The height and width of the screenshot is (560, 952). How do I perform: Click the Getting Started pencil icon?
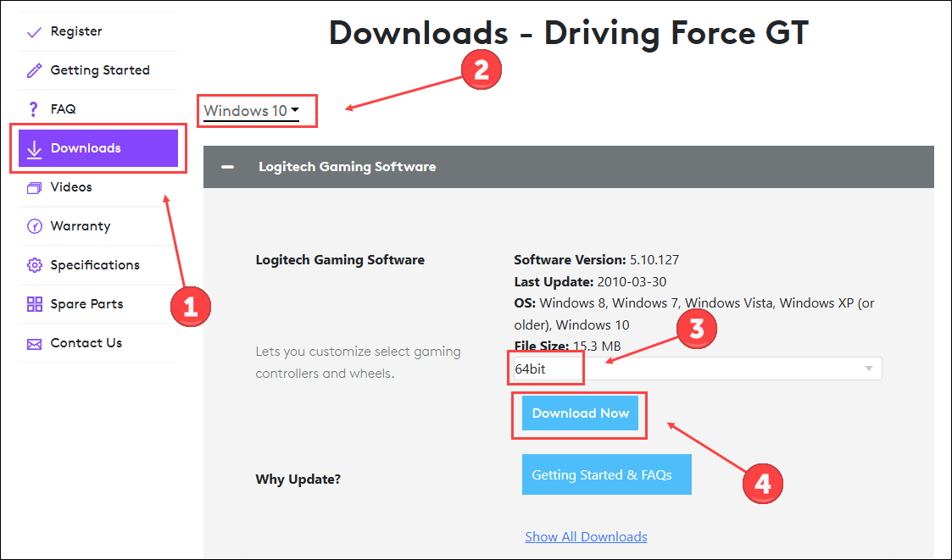(34, 70)
